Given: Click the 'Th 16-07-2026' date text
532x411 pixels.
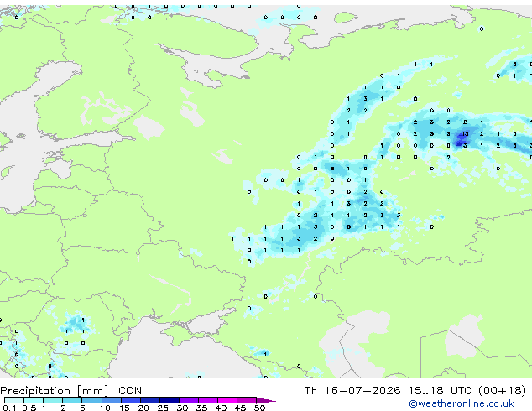Looking at the screenshot, I should [352, 391].
